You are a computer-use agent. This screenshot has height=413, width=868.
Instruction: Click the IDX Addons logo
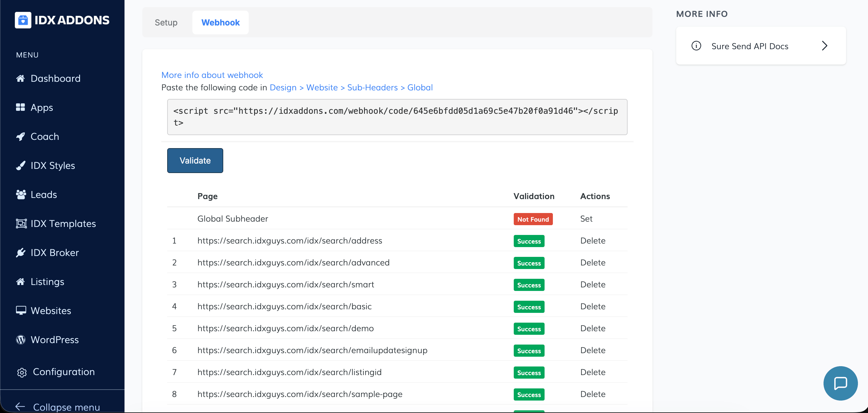coord(62,20)
